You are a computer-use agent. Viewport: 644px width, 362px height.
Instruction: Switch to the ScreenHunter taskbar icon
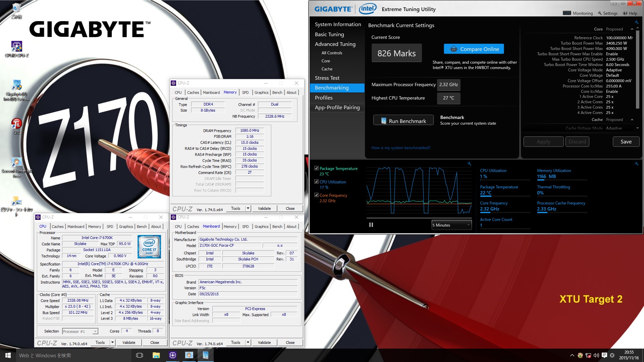click(189, 355)
